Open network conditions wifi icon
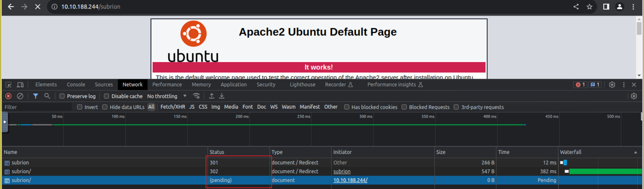The width and height of the screenshot is (644, 189). [196, 96]
